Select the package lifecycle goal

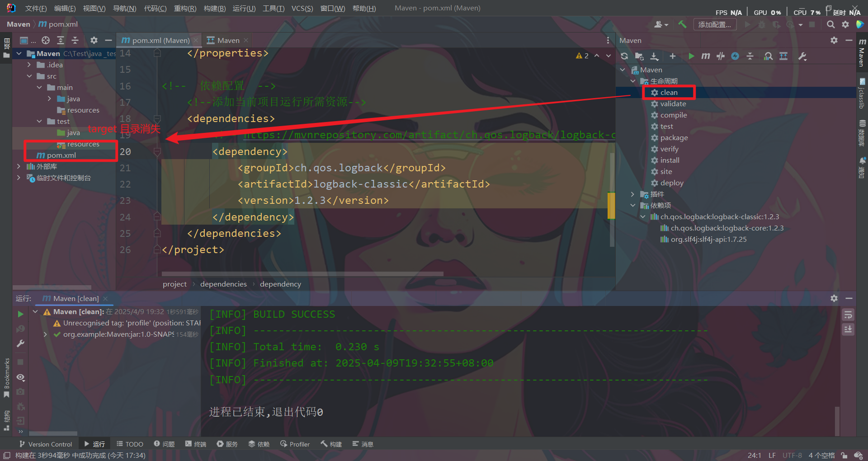(x=674, y=137)
